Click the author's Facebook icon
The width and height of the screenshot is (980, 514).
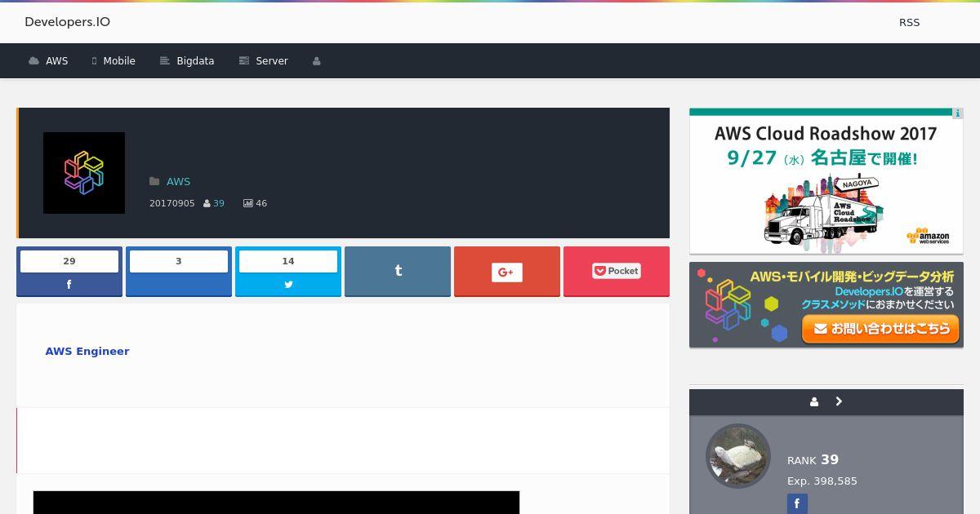[797, 503]
